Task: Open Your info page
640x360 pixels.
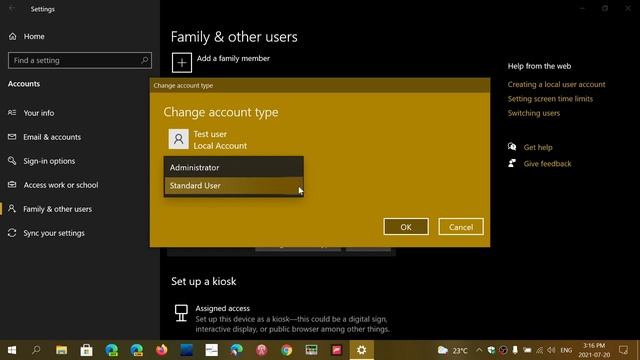Action: tap(38, 113)
